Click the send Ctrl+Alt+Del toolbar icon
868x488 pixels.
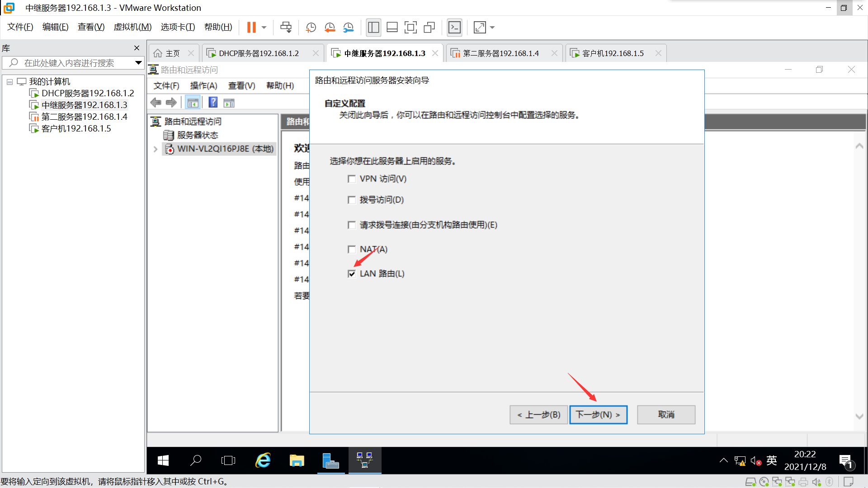[x=286, y=28]
